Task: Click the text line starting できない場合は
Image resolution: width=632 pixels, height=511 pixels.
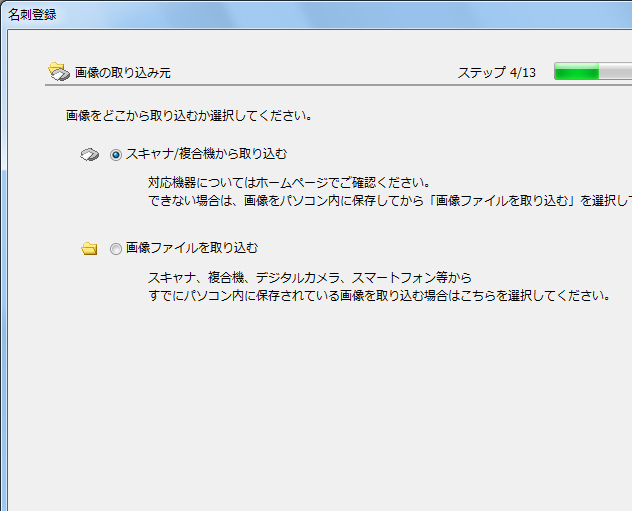Action: tap(390, 201)
